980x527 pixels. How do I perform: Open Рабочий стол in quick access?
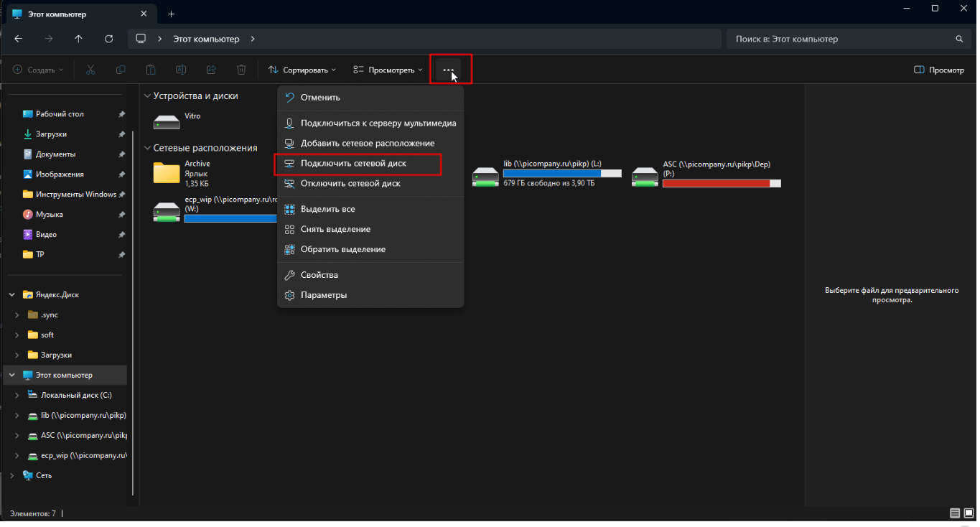(x=60, y=114)
